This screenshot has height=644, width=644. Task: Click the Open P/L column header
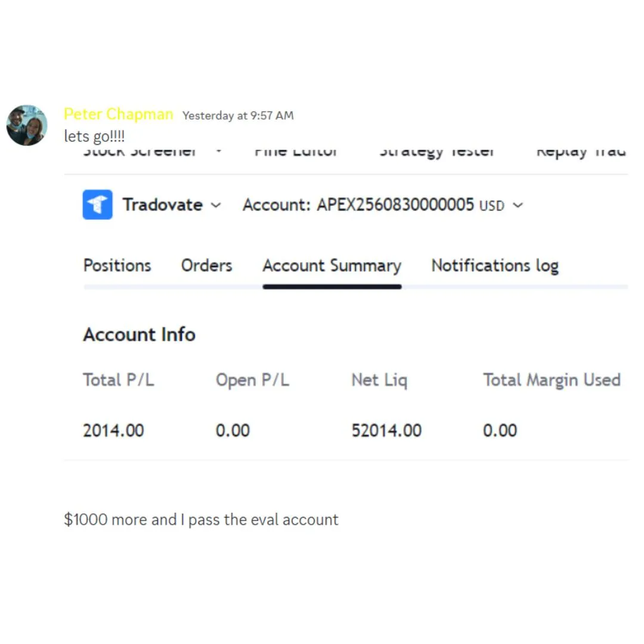[252, 380]
